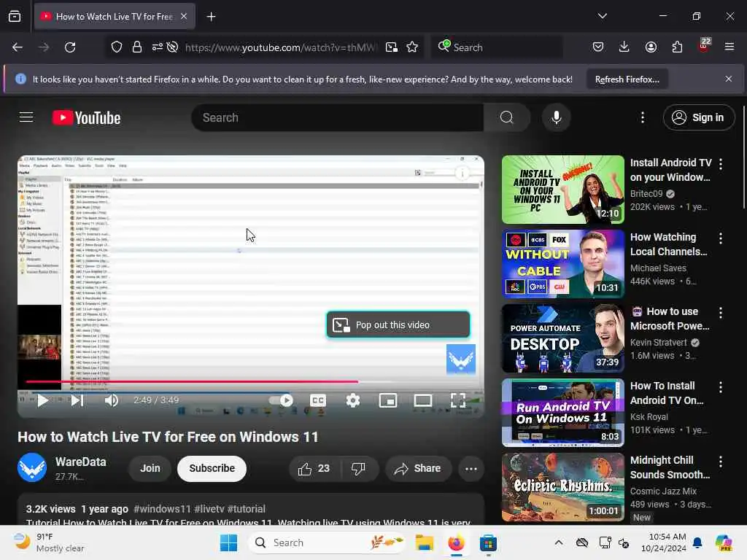Dislike this video
The height and width of the screenshot is (560, 747).
358,469
